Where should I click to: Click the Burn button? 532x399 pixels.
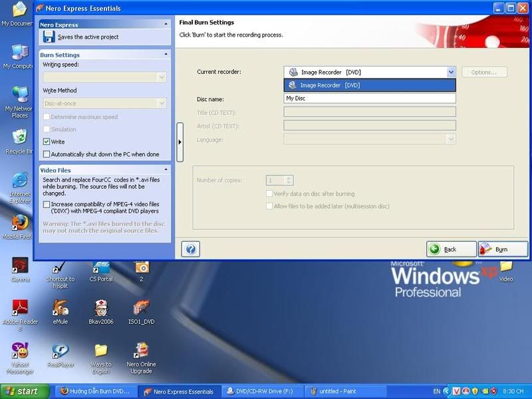(503, 249)
